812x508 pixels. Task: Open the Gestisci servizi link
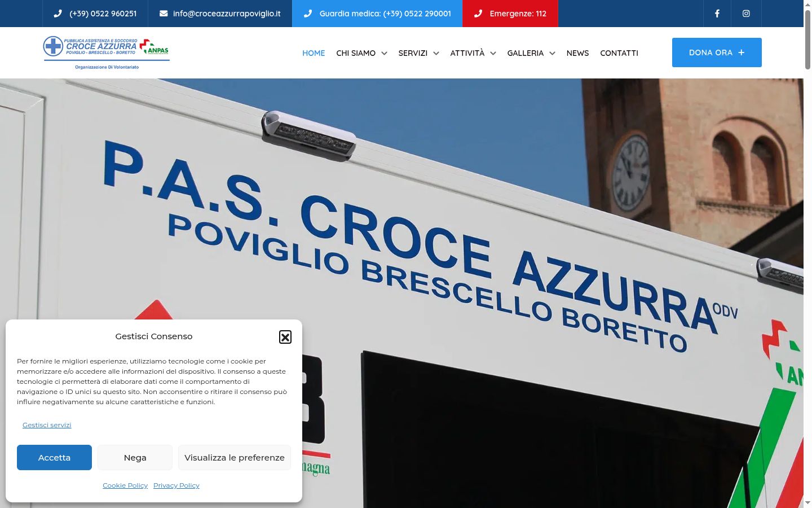[x=47, y=425]
